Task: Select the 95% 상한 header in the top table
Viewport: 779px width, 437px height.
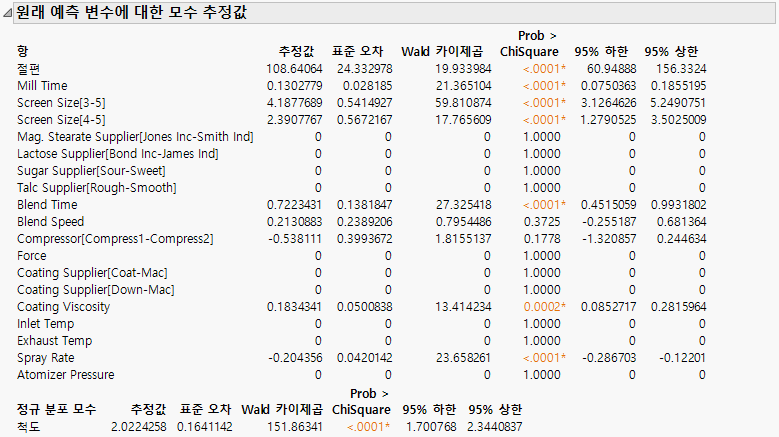Action: (671, 51)
